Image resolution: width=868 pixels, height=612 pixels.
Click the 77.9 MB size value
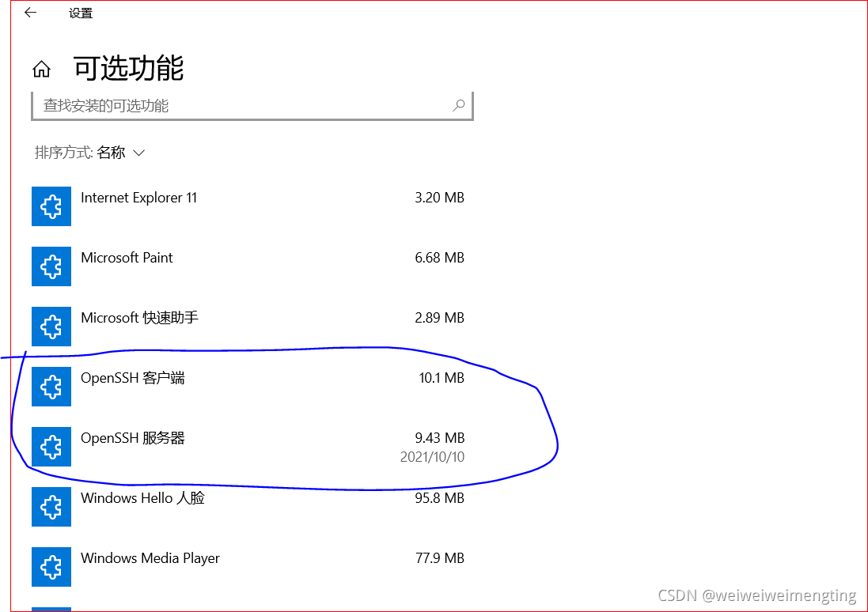(439, 557)
